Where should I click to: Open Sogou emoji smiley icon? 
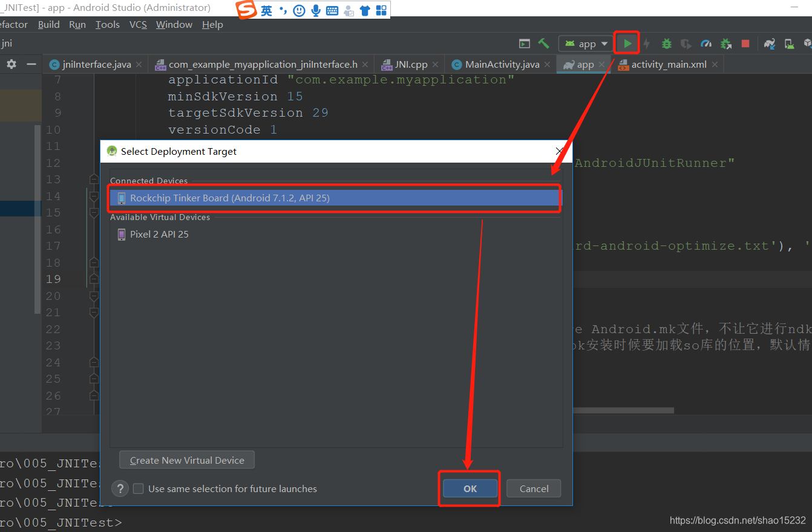click(x=299, y=11)
